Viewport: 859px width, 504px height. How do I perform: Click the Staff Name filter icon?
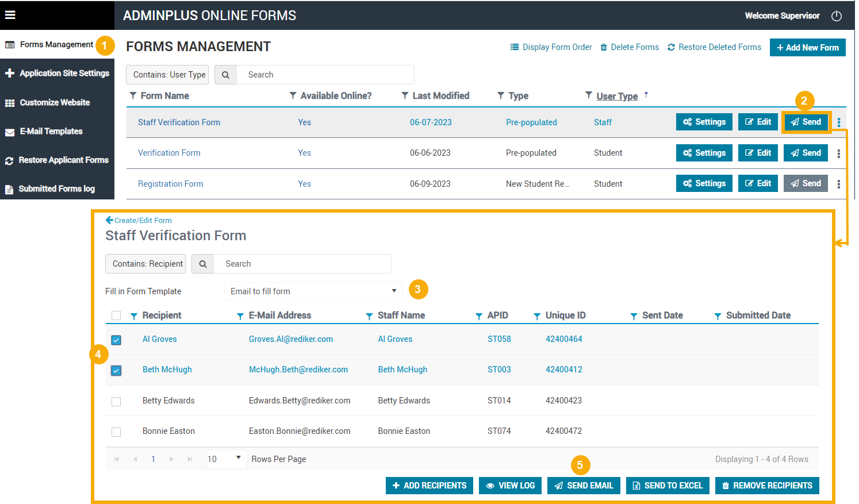369,316
